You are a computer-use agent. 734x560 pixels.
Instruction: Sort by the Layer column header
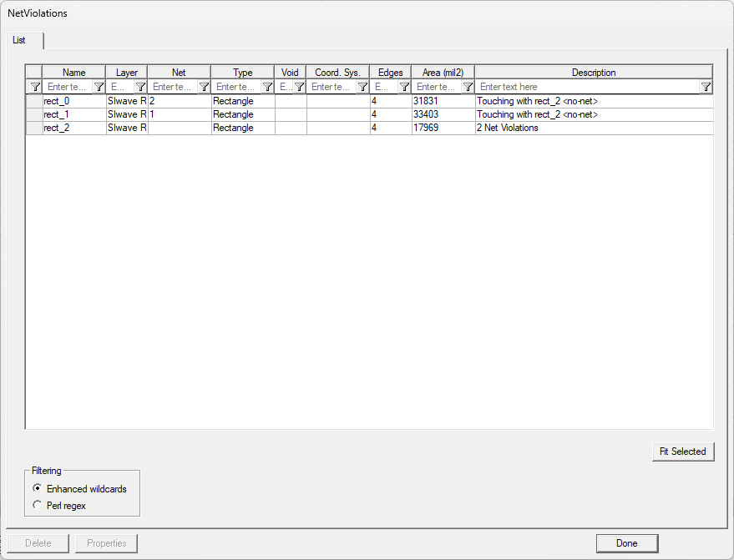[127, 73]
